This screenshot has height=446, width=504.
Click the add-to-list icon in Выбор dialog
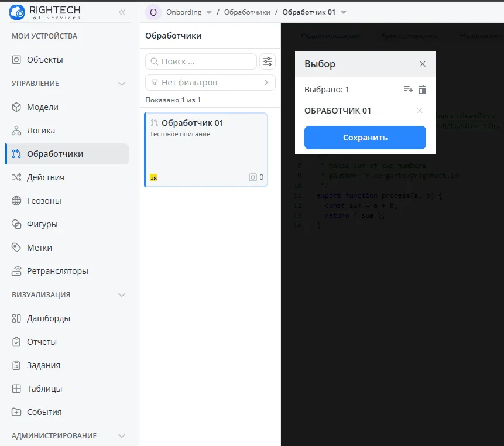click(408, 90)
